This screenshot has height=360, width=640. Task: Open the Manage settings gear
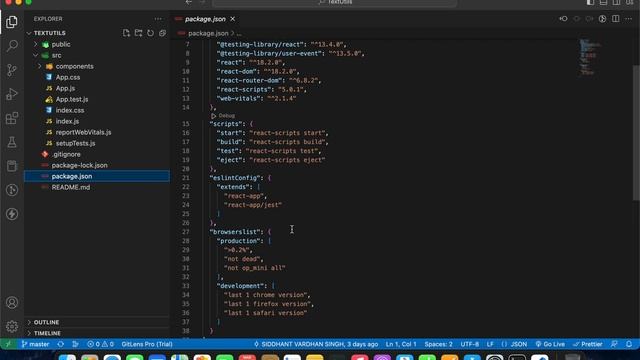pyautogui.click(x=12, y=326)
